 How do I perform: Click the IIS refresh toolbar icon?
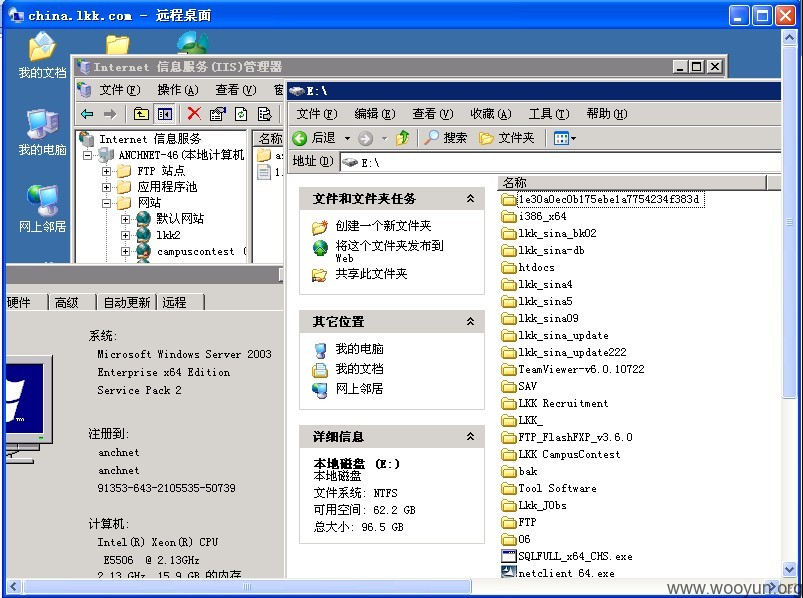(241, 114)
